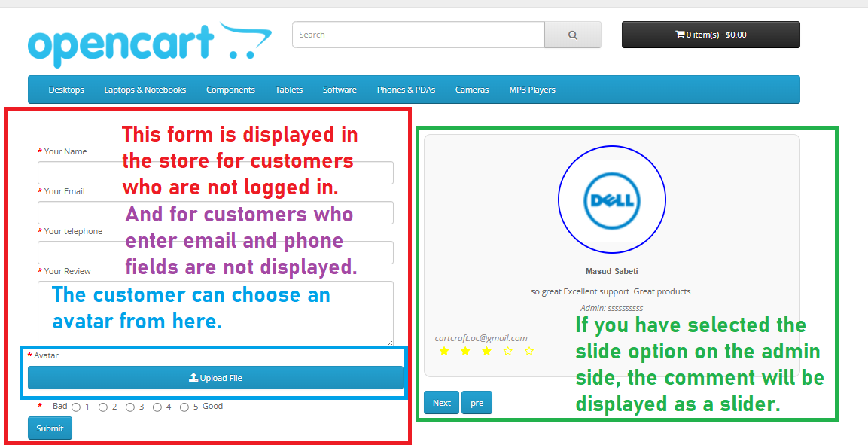Click the OpenCart logo
Viewport: 868px width, 445px height.
coord(149,45)
